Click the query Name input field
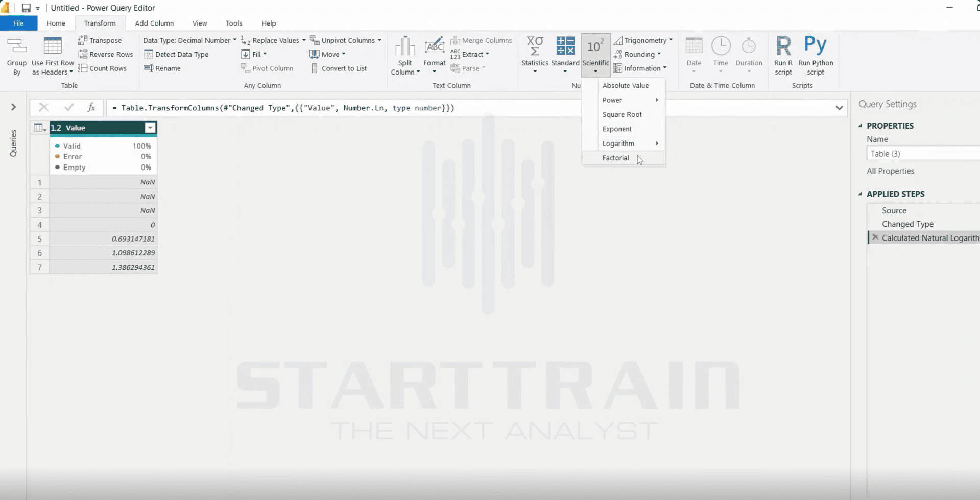The height and width of the screenshot is (500, 980). [923, 153]
